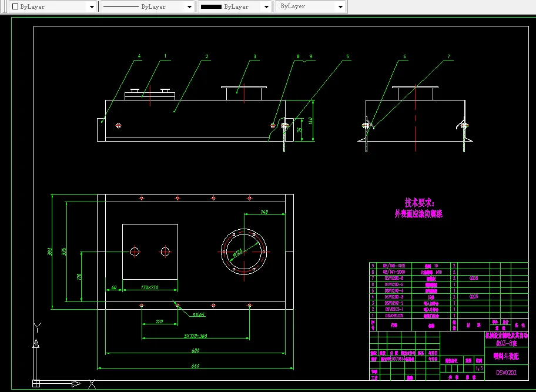Click the DSV0202-2 code in parts list

[x=394, y=303]
